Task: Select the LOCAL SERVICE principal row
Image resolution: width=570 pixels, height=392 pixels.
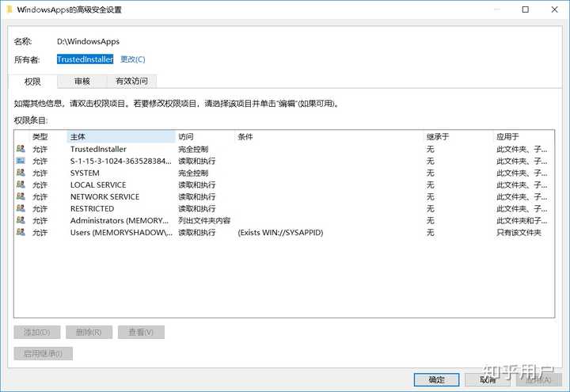Action: click(284, 185)
